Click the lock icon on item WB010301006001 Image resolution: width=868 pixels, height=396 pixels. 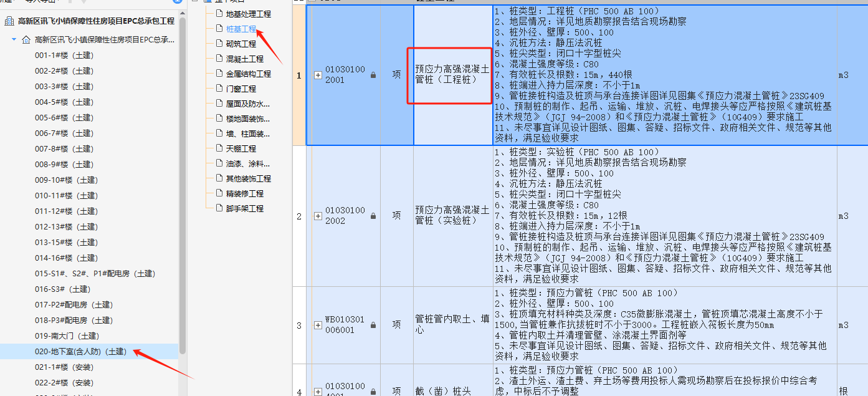373,325
